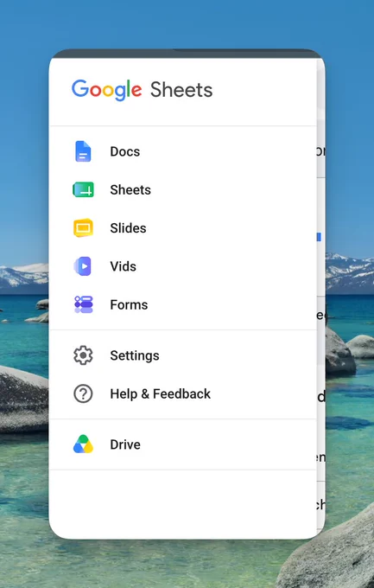Open the Drive triangle icon
The height and width of the screenshot is (588, 374).
coord(83,444)
